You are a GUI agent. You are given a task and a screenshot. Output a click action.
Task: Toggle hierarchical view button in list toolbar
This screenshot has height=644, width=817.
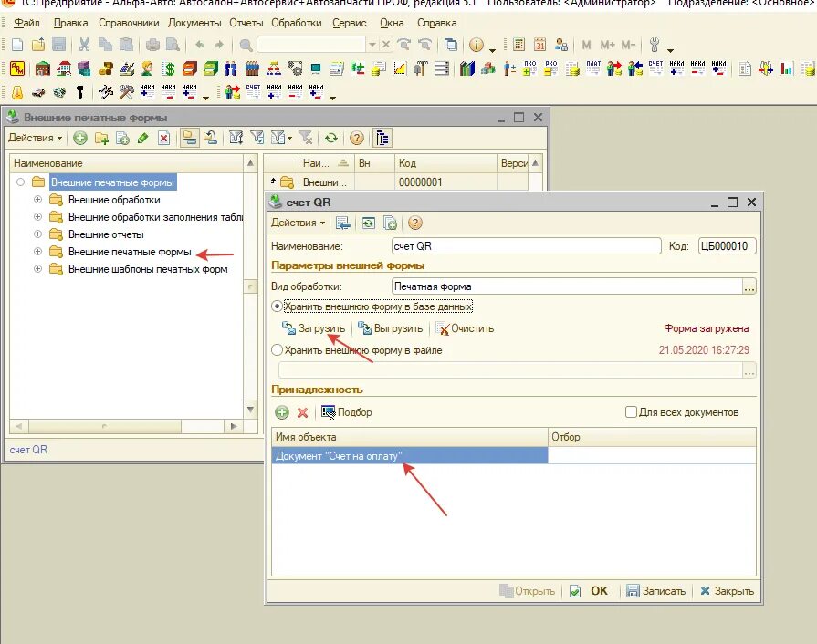(x=190, y=138)
